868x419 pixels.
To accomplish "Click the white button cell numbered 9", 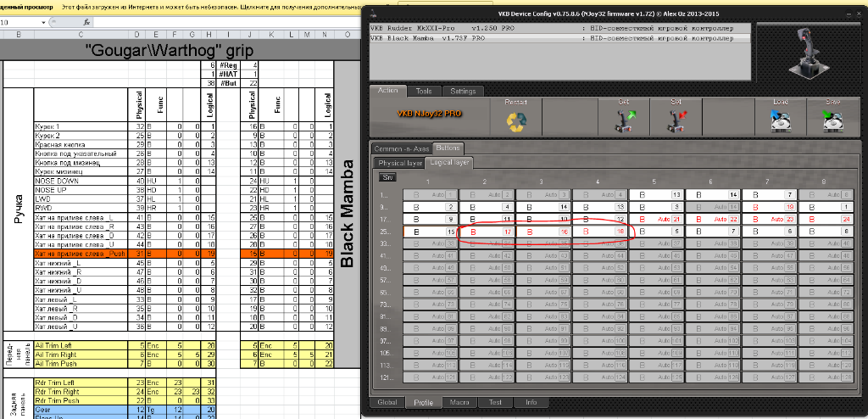I will pos(431,220).
